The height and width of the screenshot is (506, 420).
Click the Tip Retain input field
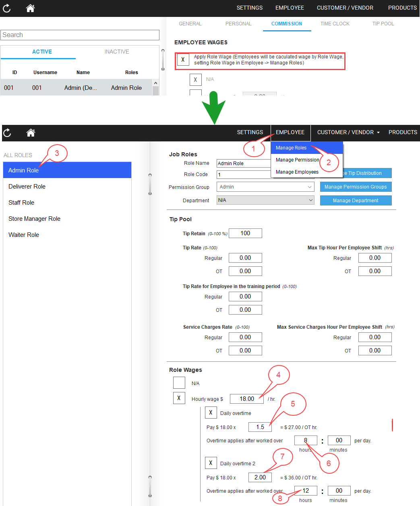(245, 233)
